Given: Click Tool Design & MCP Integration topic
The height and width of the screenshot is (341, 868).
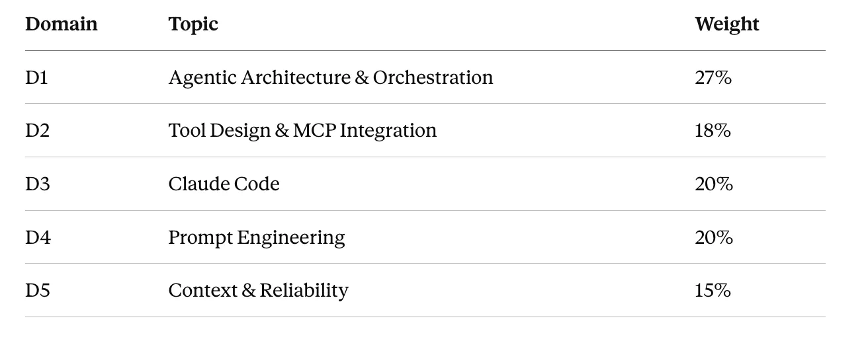Looking at the screenshot, I should pos(302,131).
